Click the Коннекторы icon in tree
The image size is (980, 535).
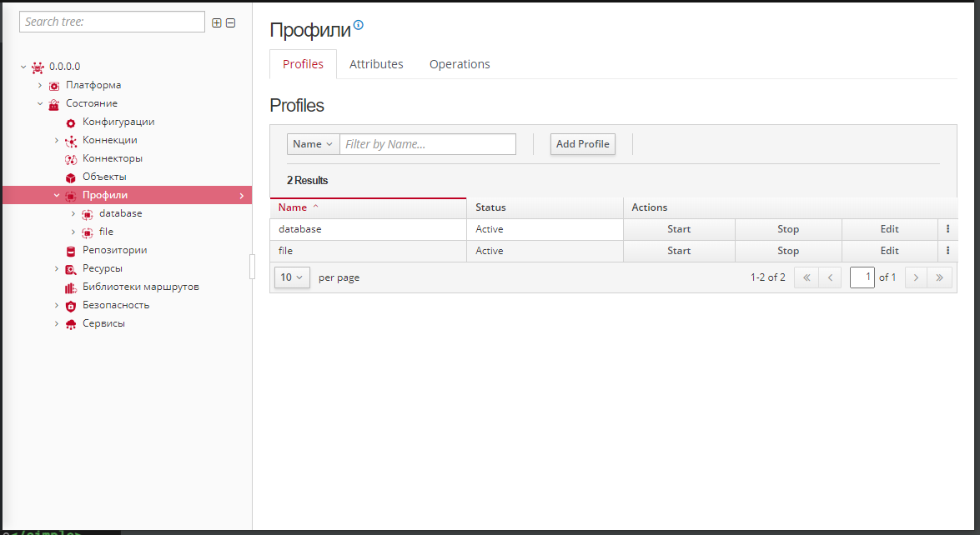[71, 159]
